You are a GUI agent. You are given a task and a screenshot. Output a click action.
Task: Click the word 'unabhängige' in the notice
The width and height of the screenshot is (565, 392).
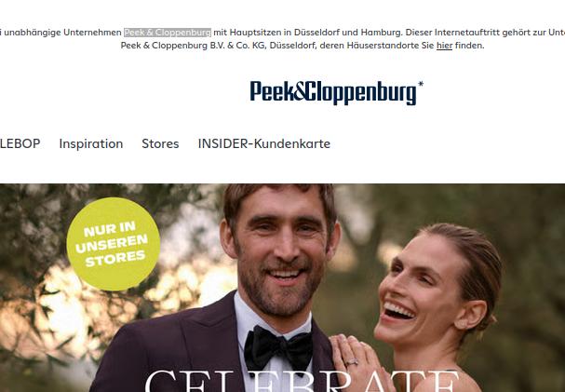click(x=33, y=33)
